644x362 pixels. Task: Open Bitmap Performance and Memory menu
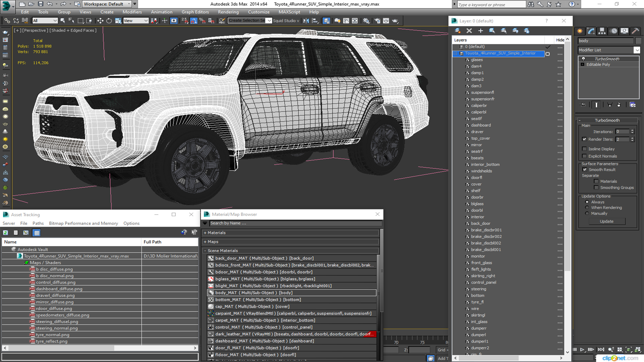click(84, 223)
